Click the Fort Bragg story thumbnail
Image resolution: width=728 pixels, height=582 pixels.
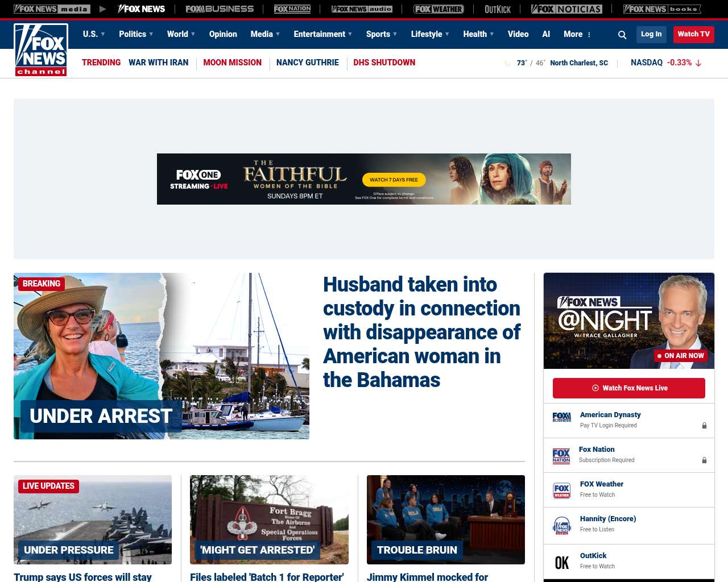tap(269, 519)
